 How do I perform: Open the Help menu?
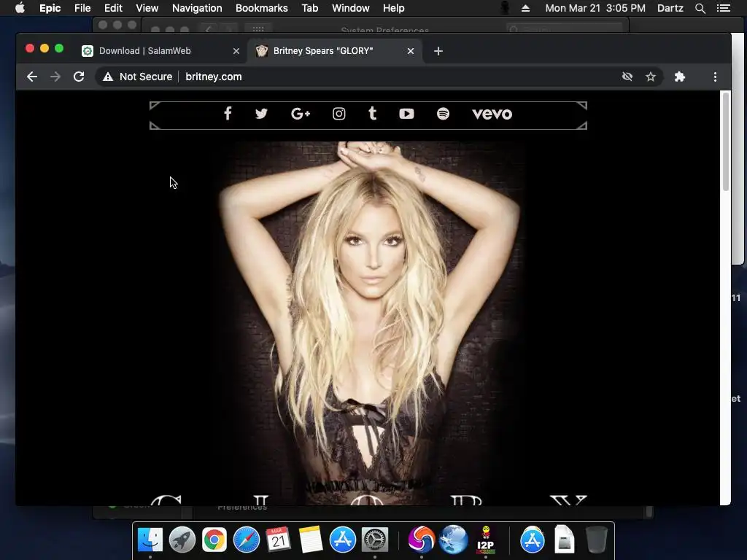tap(393, 8)
